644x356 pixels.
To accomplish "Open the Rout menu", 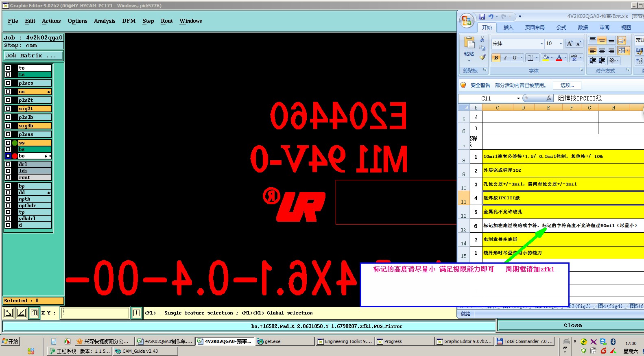I will point(167,21).
